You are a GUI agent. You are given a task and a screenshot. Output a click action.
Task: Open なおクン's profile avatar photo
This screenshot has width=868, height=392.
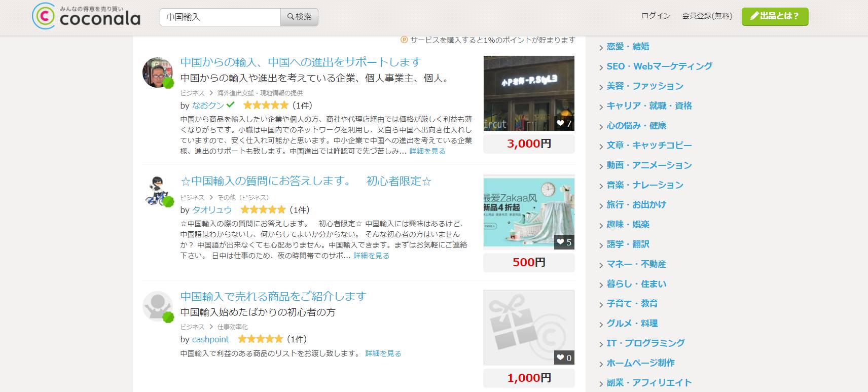[158, 73]
